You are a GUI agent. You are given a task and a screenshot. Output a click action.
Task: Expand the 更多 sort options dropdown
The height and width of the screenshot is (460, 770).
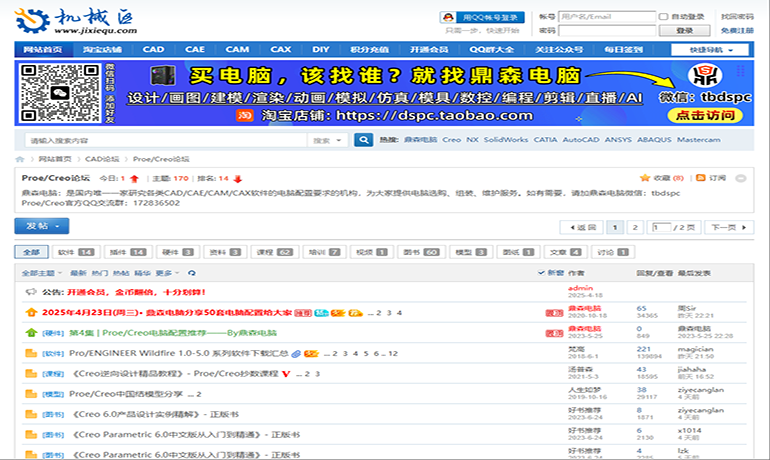click(168, 273)
